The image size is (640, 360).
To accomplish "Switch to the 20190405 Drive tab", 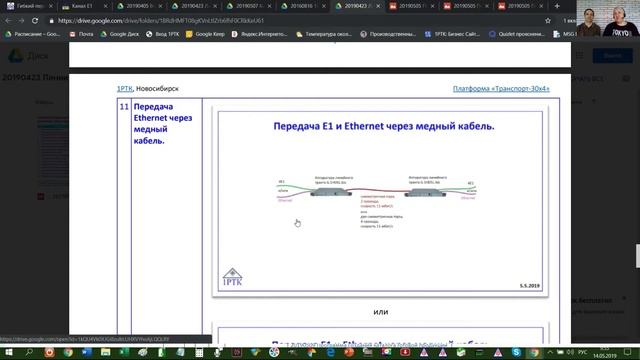I will pyautogui.click(x=138, y=6).
